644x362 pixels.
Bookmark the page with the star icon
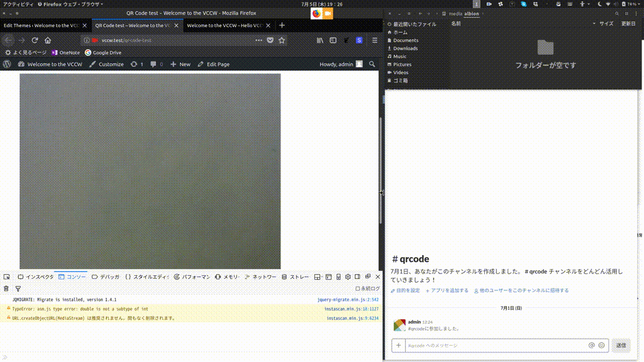tap(282, 40)
